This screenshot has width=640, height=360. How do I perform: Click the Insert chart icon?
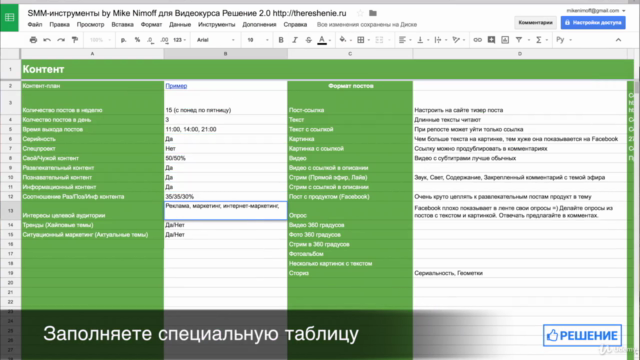point(505,40)
